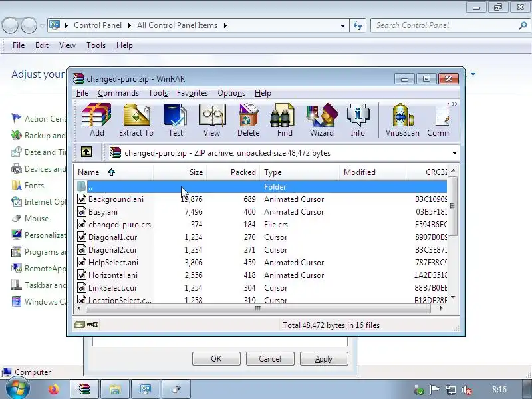Viewport: 532px width, 399px height.
Task: Go up one folder level in WinRAR
Action: [86, 152]
